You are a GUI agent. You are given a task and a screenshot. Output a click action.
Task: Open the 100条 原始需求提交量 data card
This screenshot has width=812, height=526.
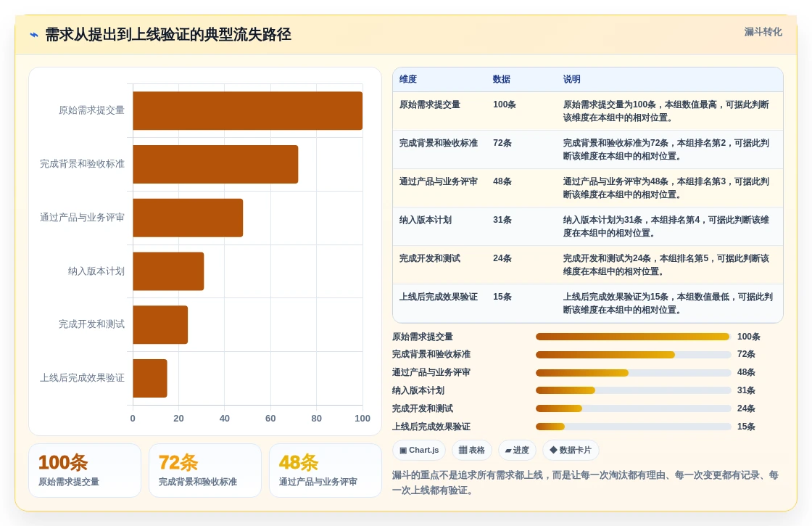[85, 471]
